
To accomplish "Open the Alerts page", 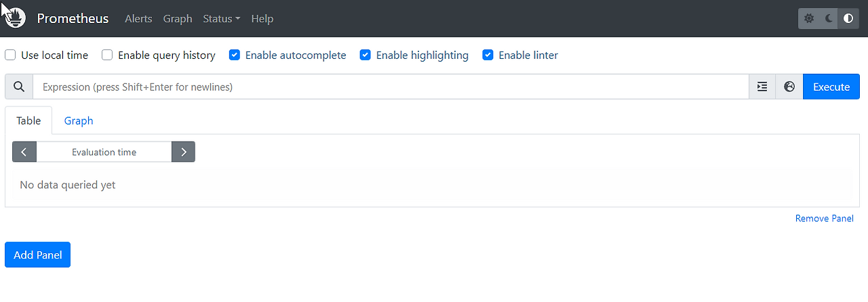I will [x=138, y=19].
